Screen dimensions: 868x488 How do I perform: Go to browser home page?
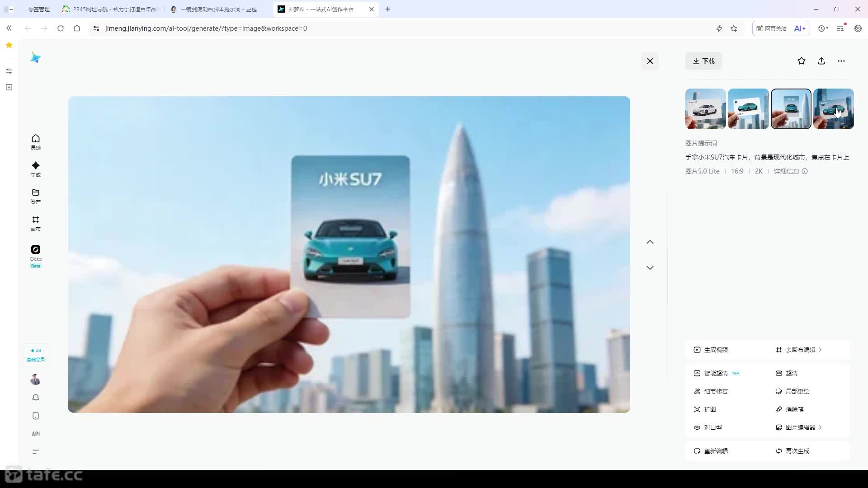click(77, 28)
